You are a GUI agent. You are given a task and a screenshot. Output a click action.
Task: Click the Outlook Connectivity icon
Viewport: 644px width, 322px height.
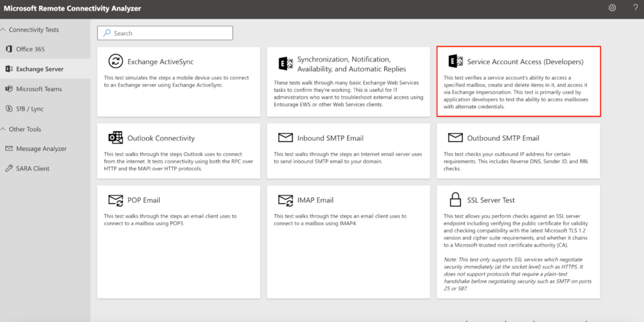[x=116, y=138]
